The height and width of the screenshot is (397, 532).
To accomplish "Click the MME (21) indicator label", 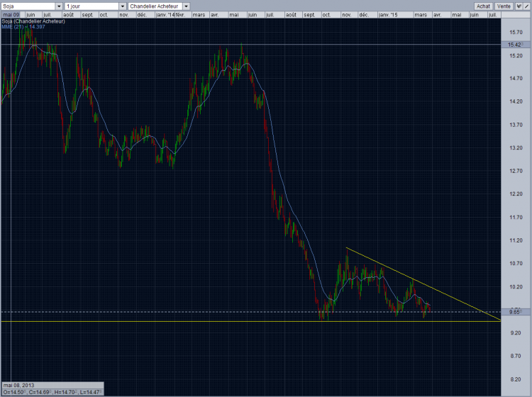I will [23, 27].
